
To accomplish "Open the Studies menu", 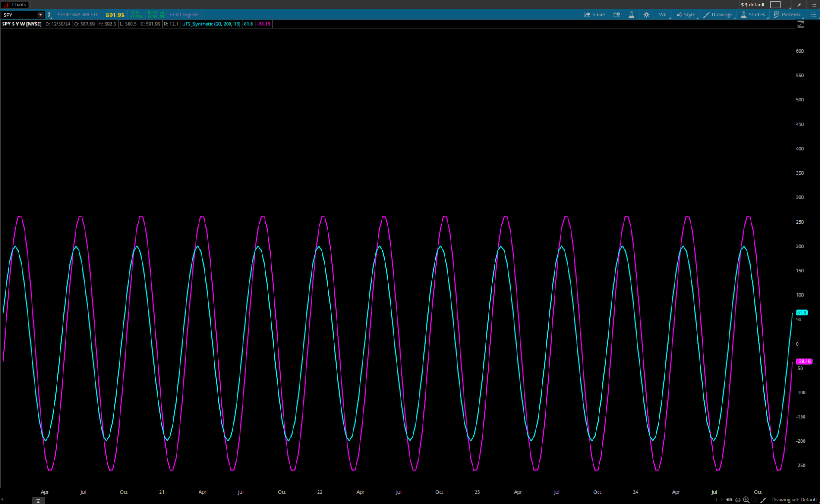I will [x=753, y=15].
